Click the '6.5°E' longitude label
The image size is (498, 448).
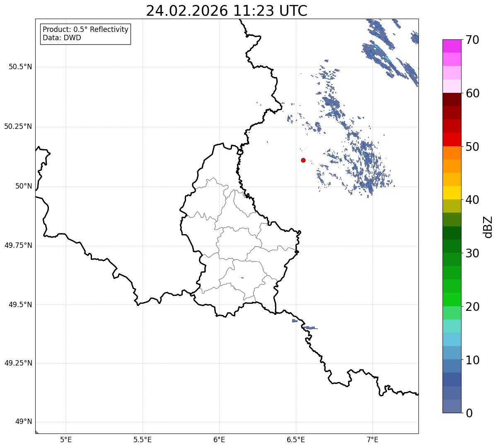click(296, 440)
